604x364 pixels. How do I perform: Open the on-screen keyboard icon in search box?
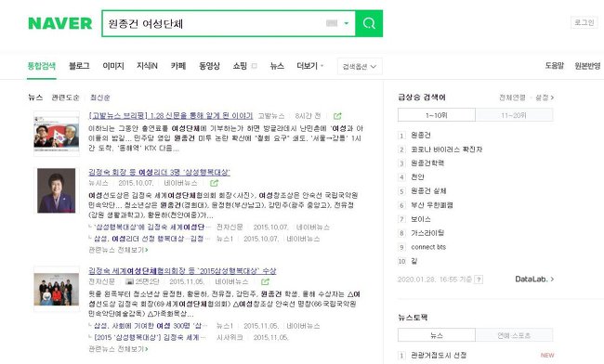click(x=332, y=23)
